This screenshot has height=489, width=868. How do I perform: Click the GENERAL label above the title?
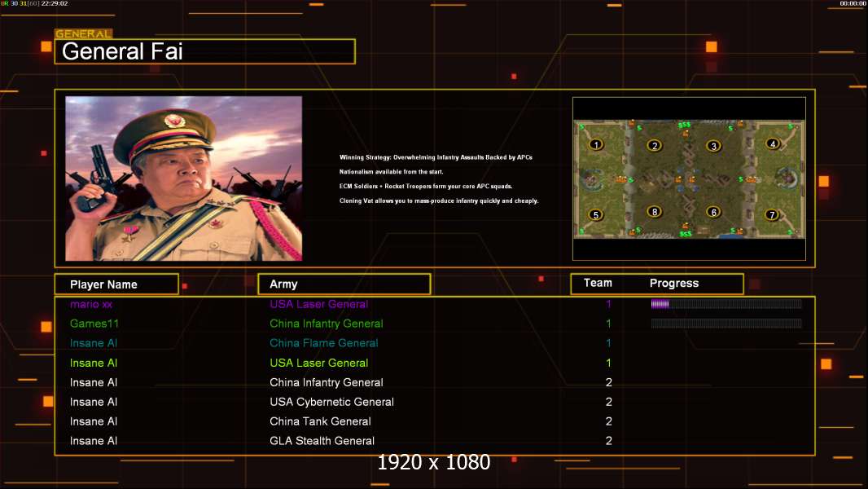[84, 33]
